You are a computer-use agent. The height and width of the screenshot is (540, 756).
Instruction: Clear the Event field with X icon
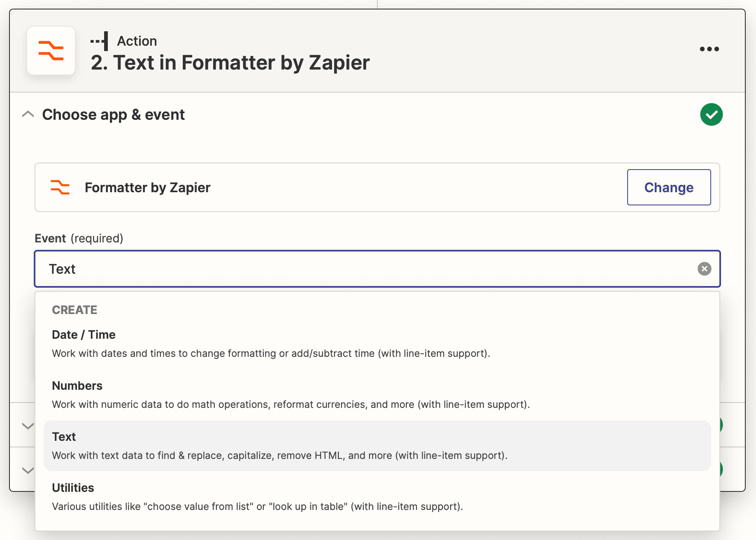point(704,269)
